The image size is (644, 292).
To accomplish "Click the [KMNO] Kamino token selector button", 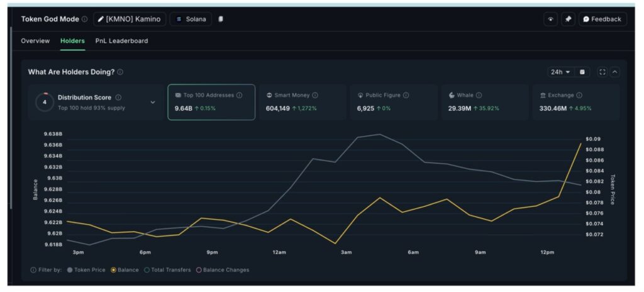I will coord(130,19).
